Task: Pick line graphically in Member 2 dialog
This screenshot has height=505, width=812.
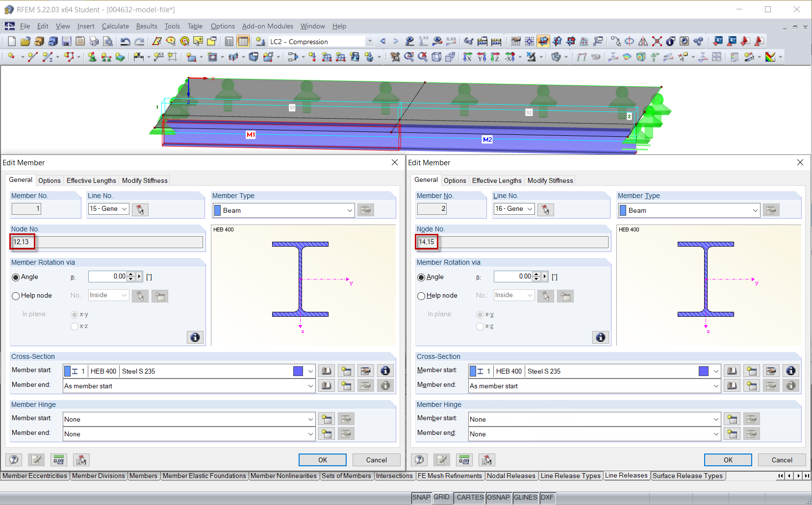Action: [546, 210]
